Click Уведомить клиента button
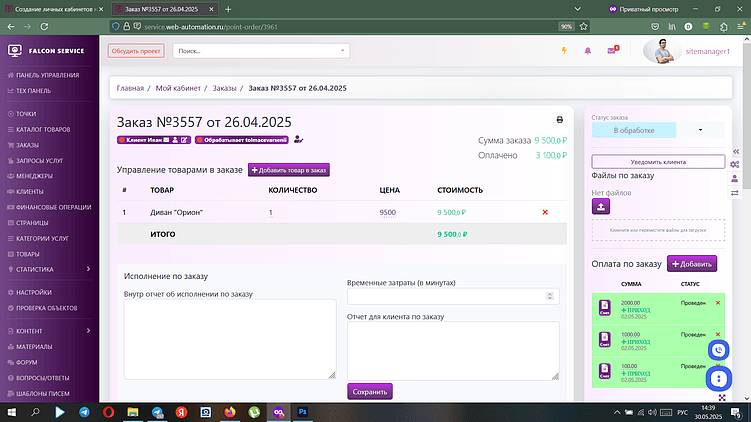The height and width of the screenshot is (422, 751). coord(658,162)
